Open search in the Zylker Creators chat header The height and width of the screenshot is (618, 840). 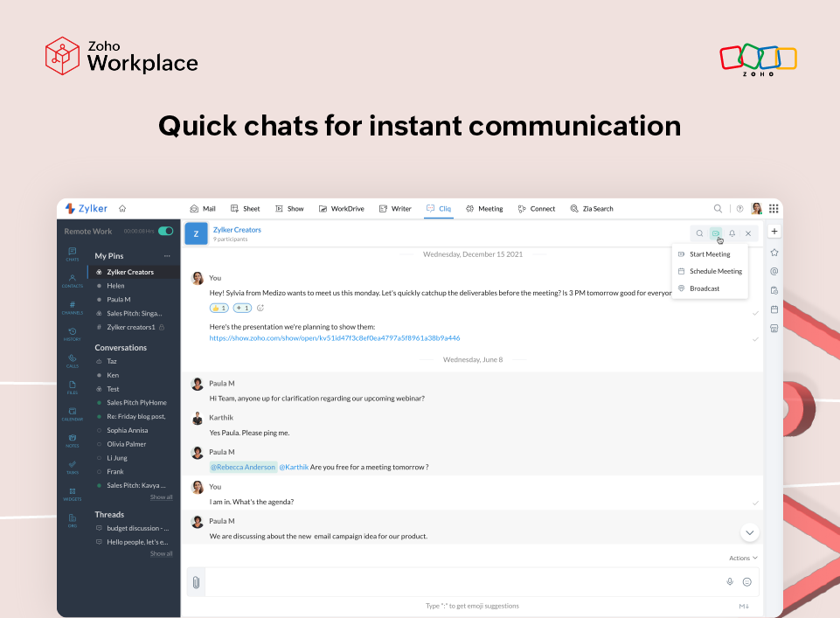click(699, 233)
